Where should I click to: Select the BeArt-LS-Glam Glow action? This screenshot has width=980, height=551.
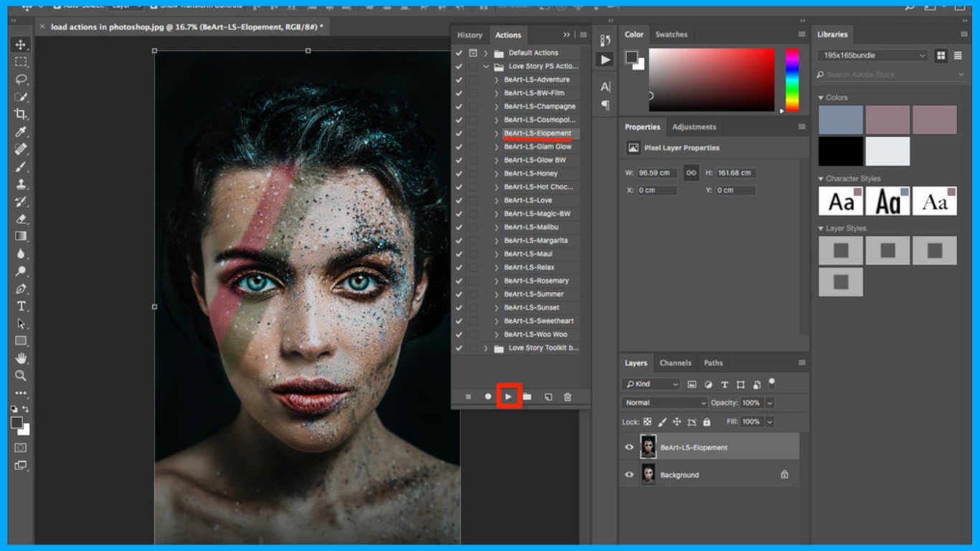point(538,147)
